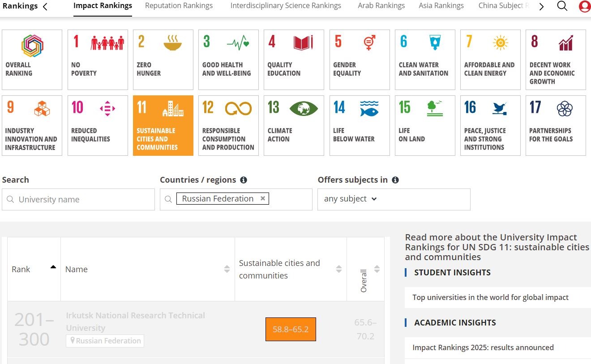The height and width of the screenshot is (364, 591).
Task: Switch to the Arab Rankings tab
Action: tap(381, 5)
